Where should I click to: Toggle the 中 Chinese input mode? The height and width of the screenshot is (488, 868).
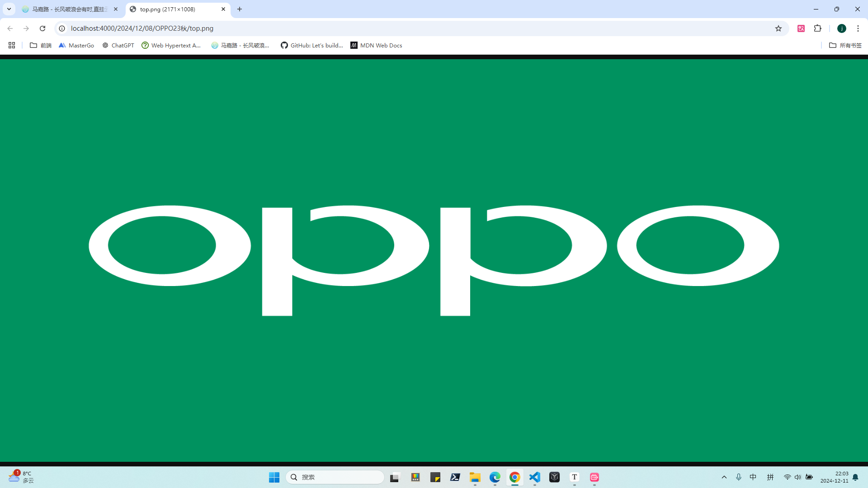click(753, 477)
